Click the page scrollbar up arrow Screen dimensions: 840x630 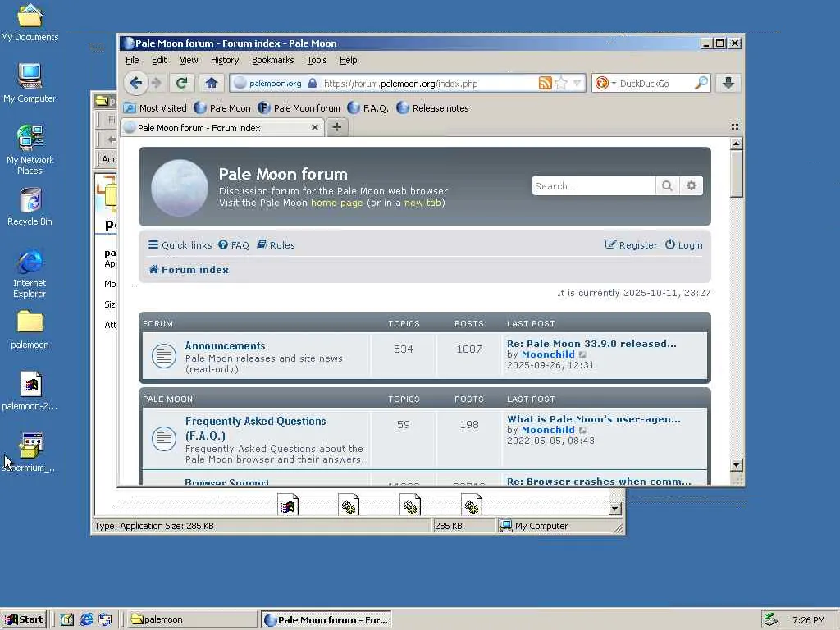pos(737,144)
